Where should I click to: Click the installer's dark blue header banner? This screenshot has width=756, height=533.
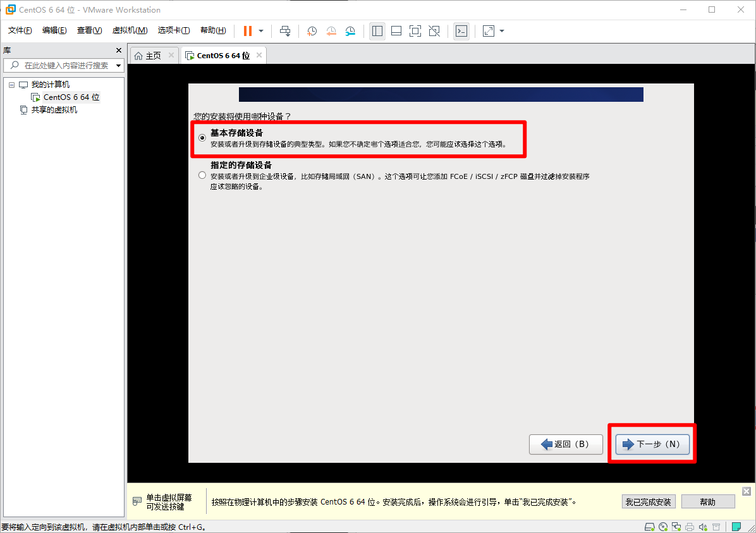tap(441, 95)
